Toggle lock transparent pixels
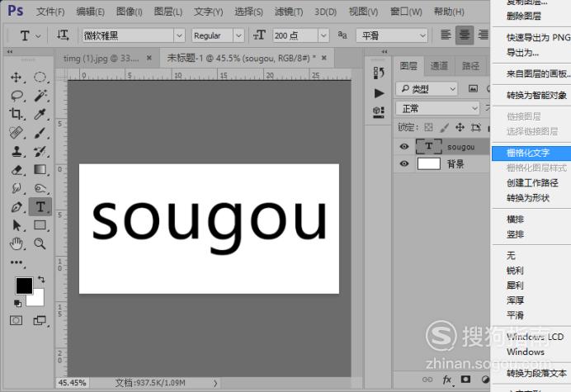This screenshot has width=571, height=392. 428,127
